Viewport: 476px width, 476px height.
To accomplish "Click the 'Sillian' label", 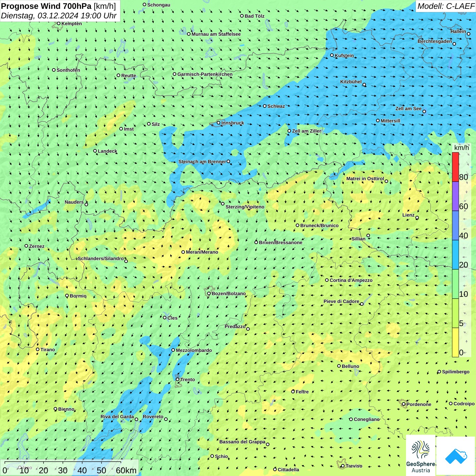I will [x=358, y=239].
